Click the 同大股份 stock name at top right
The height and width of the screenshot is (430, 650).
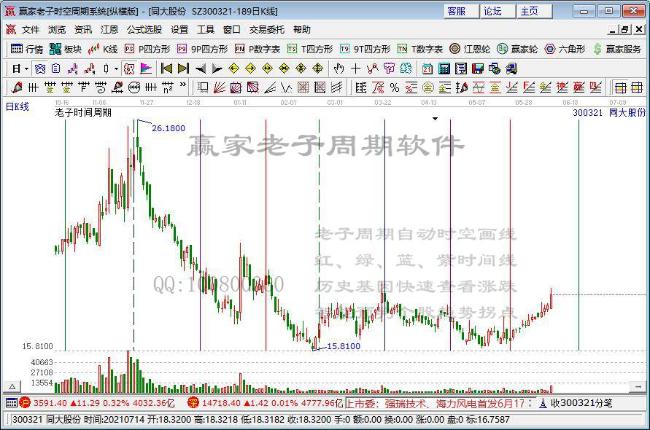[x=627, y=112]
